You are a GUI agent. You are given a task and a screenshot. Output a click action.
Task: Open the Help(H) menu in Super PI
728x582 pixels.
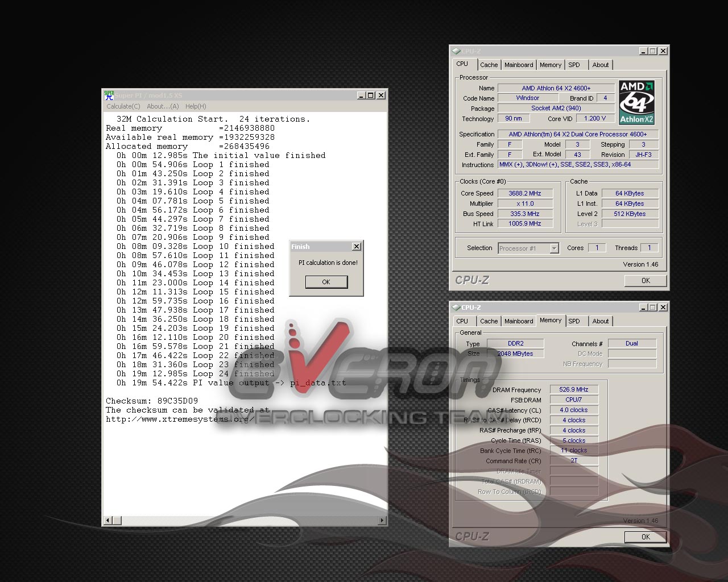tap(196, 106)
